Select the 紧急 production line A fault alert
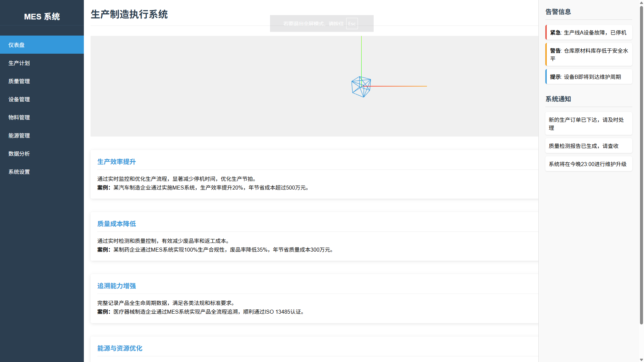The image size is (644, 362). tap(589, 33)
